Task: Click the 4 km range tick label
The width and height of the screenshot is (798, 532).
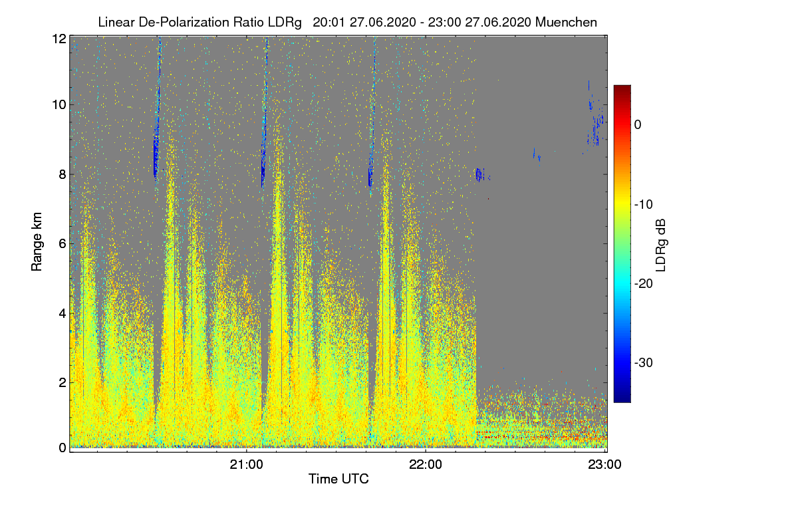Action: 63,313
